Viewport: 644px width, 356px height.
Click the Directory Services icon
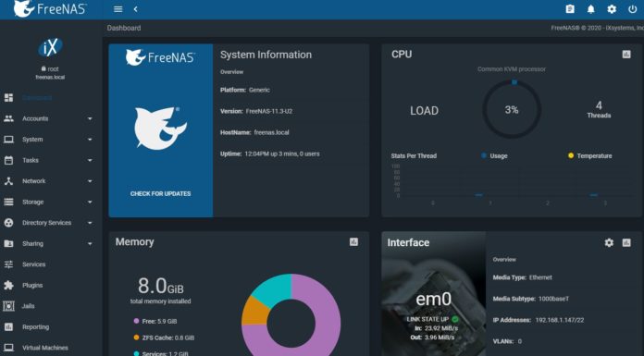[x=8, y=223]
